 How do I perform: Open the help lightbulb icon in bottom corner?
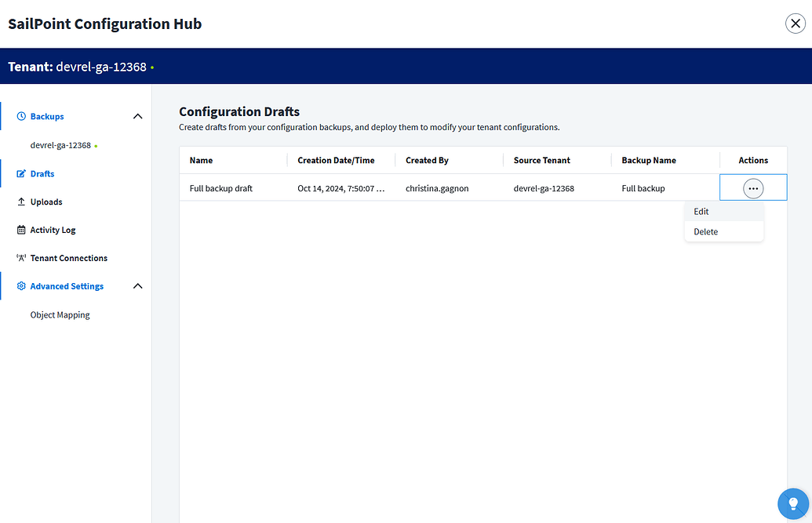[x=792, y=504]
